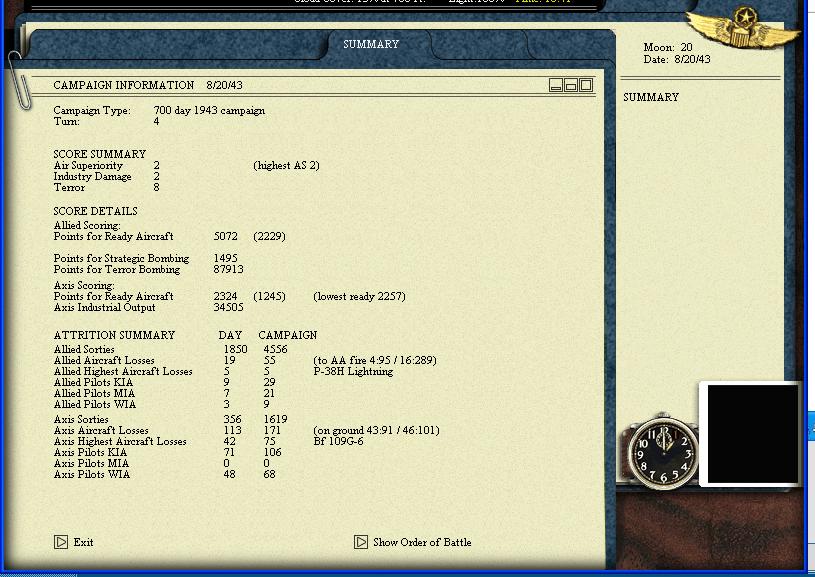This screenshot has width=815, height=577.
Task: Click Allied ready aircraft points 5072
Action: point(226,237)
